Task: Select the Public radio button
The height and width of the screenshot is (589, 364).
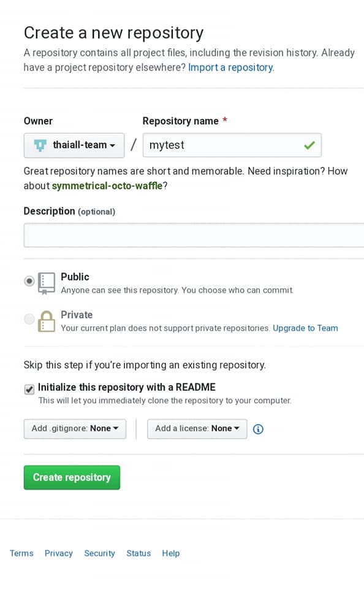Action: [29, 281]
